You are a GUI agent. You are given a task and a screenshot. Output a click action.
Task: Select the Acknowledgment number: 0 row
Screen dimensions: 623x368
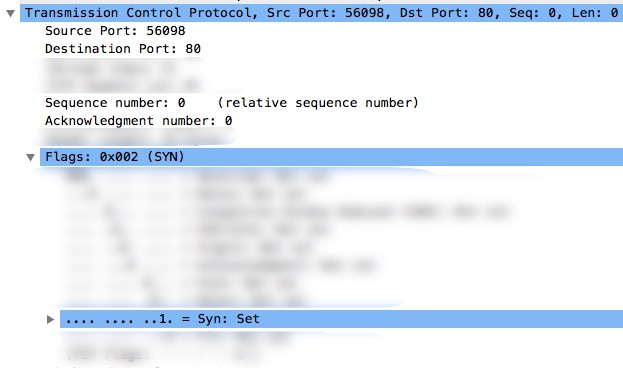[x=138, y=120]
